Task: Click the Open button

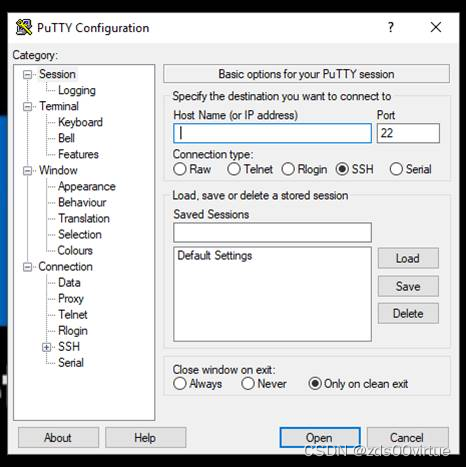Action: click(320, 438)
